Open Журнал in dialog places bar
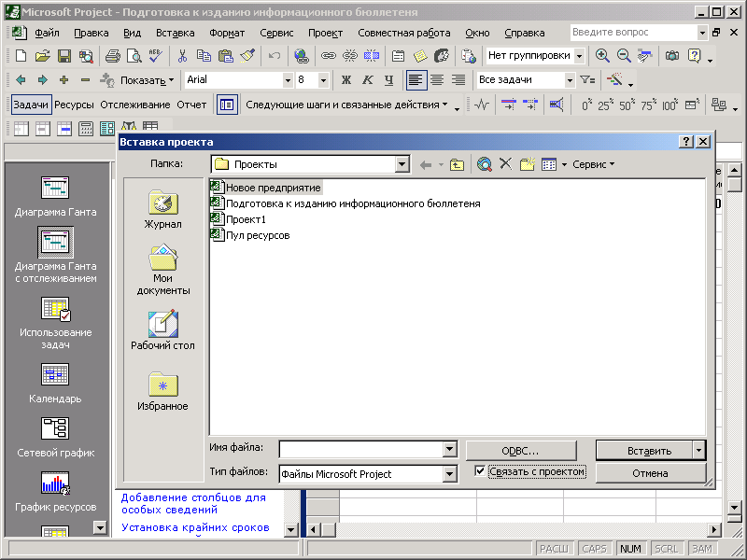The height and width of the screenshot is (560, 747). (162, 210)
